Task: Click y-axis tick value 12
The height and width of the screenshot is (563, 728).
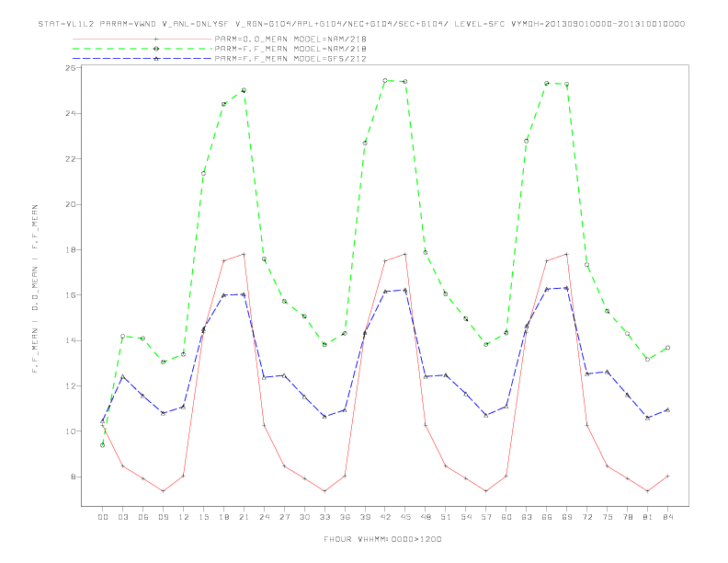Action: pyautogui.click(x=71, y=386)
